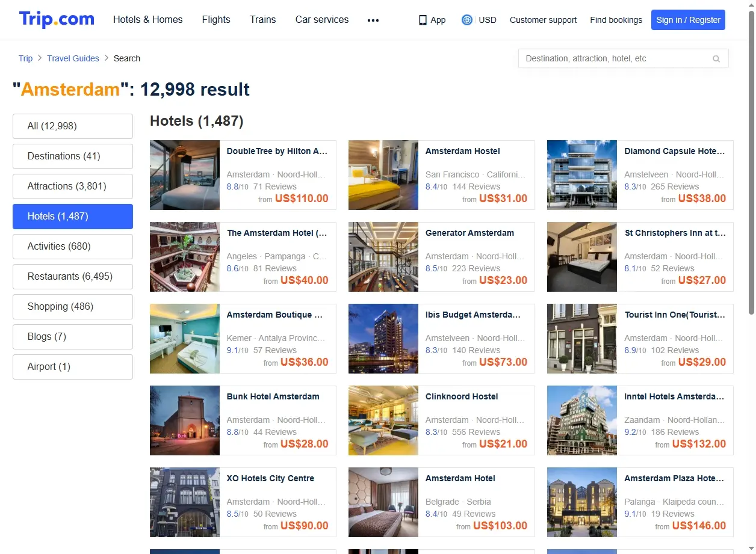Open Car services menu item
756x554 pixels.
pos(322,19)
